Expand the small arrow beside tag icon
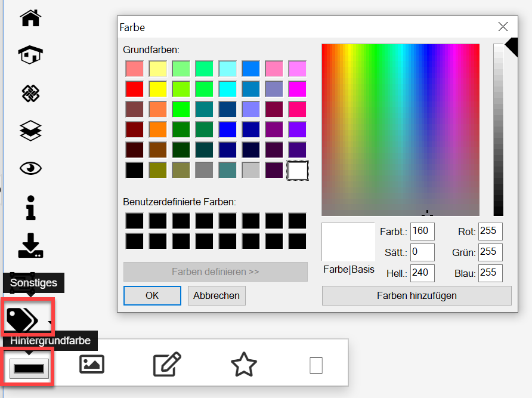This screenshot has height=398, width=532. (x=50, y=323)
